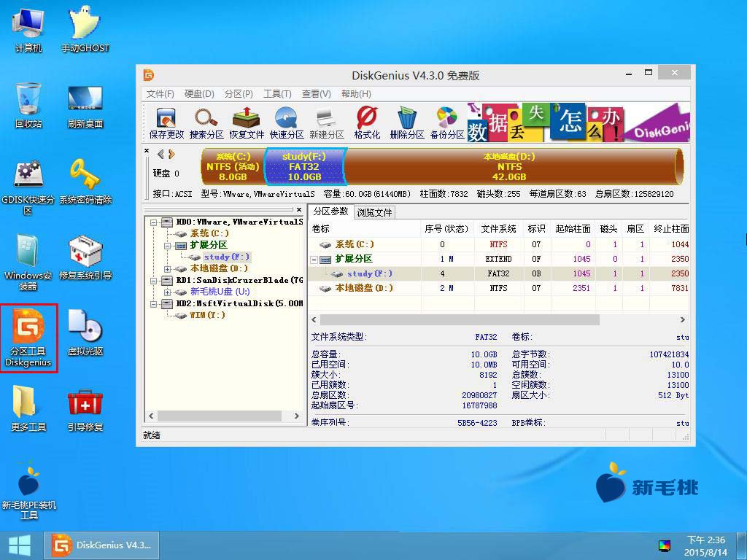Expand 本地磁盘 (D:) tree node

(x=167, y=269)
